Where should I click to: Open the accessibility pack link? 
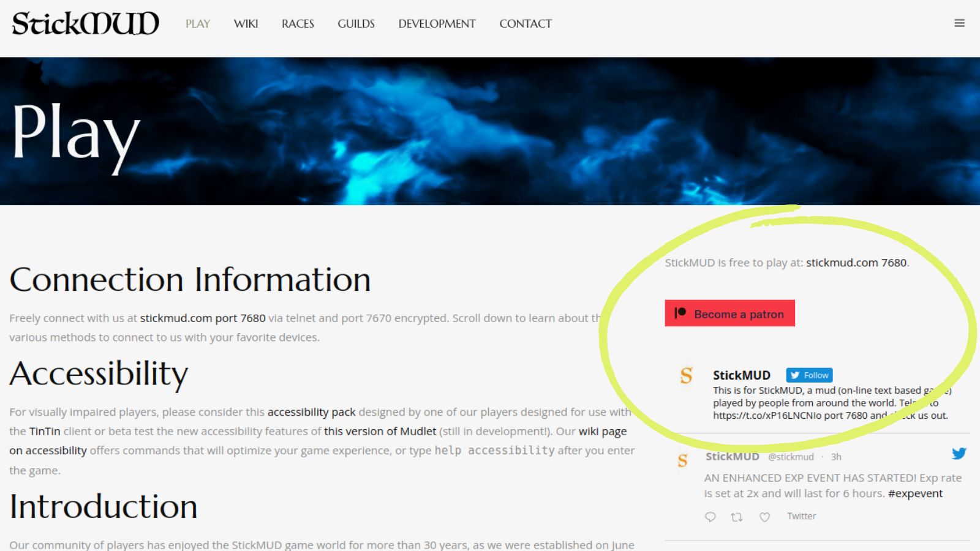coord(312,412)
